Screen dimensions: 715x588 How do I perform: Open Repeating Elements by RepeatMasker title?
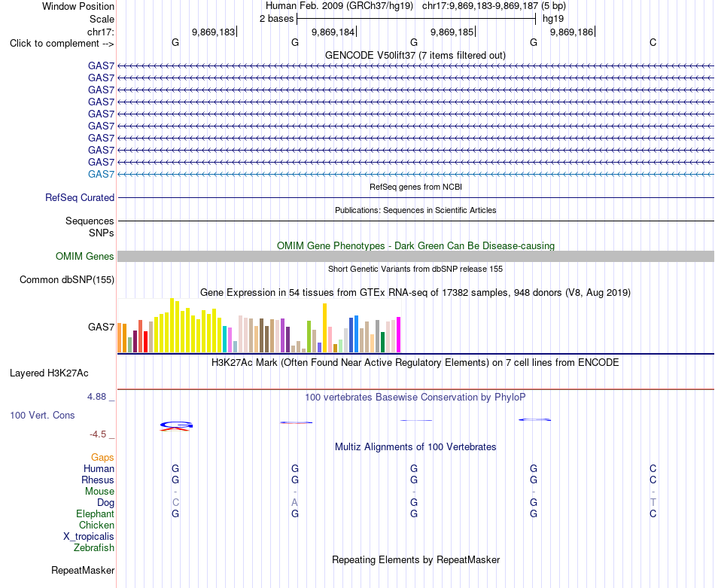click(415, 559)
